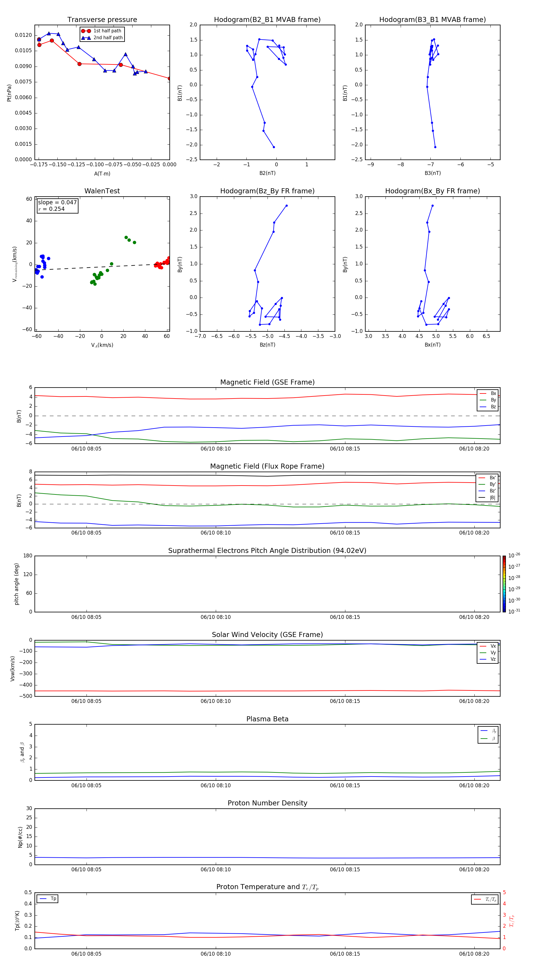Click the "V_remaining(km/s)" y-axis label
Image resolution: width=535 pixels, height=980 pixels.
[x=15, y=264]
